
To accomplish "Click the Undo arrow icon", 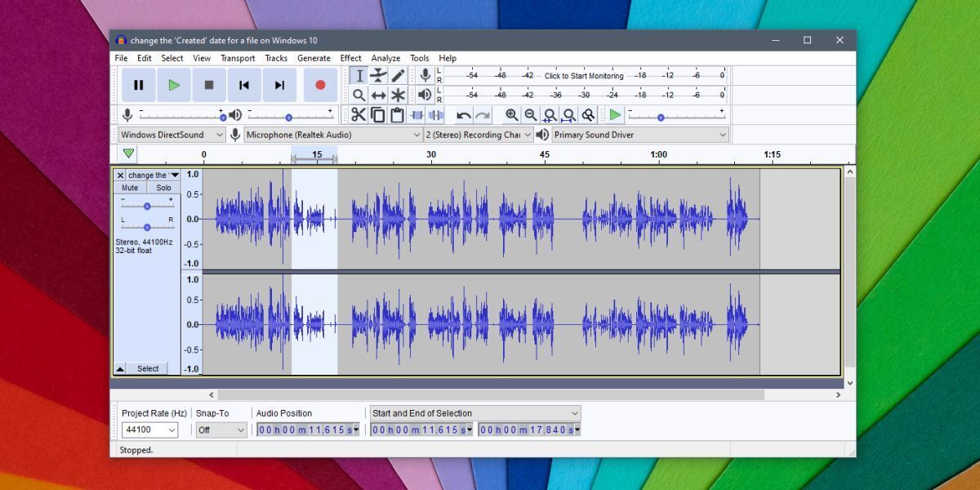I will (x=464, y=115).
